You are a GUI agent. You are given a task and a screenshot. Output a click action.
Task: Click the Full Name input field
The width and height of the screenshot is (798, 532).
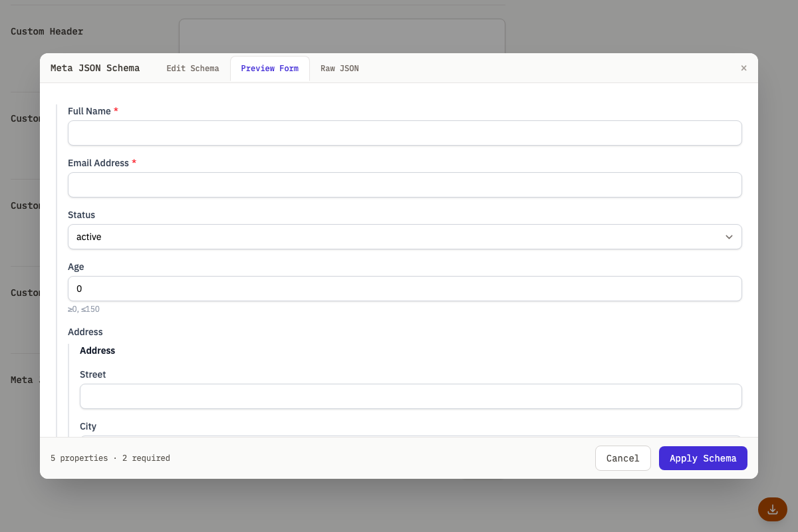coord(404,133)
